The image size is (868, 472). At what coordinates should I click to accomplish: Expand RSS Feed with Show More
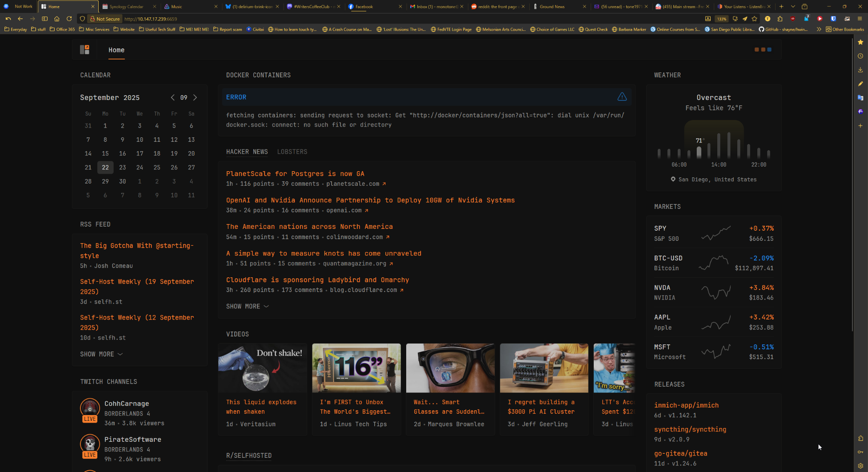click(101, 354)
